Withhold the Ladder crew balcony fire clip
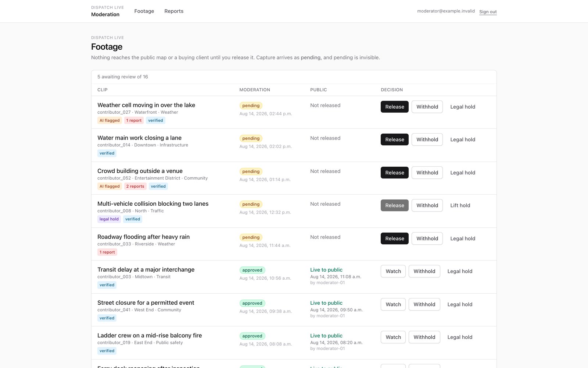 (424, 337)
